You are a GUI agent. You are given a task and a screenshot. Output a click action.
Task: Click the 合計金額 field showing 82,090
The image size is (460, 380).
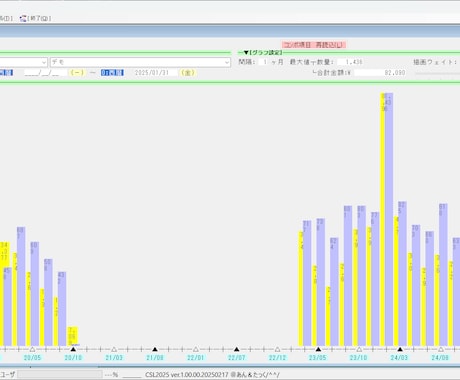(380, 72)
